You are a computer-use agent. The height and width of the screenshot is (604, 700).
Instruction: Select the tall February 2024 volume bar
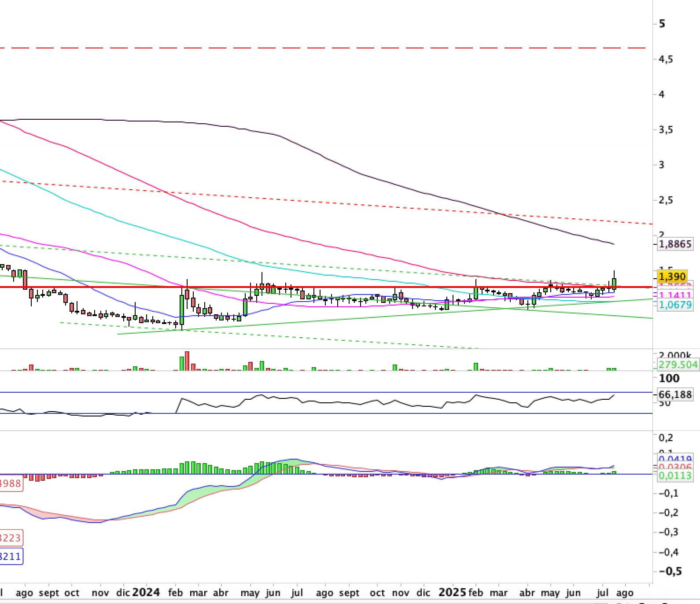[x=187, y=361]
